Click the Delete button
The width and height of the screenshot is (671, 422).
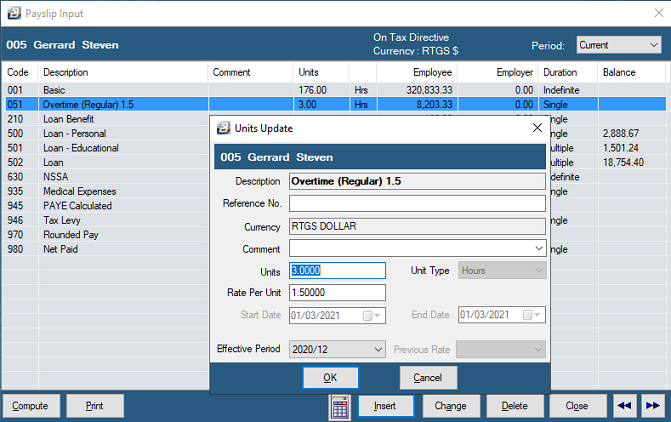(x=515, y=406)
